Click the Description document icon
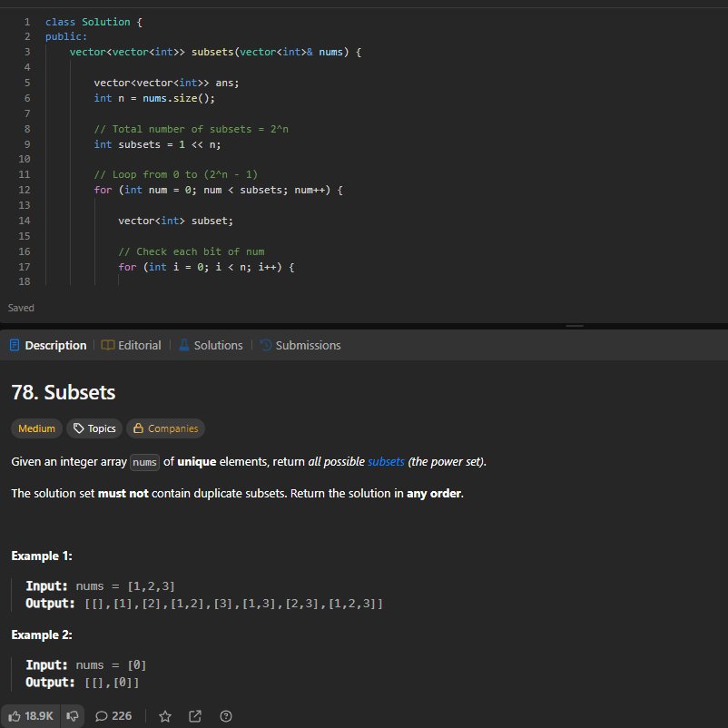 click(x=15, y=346)
